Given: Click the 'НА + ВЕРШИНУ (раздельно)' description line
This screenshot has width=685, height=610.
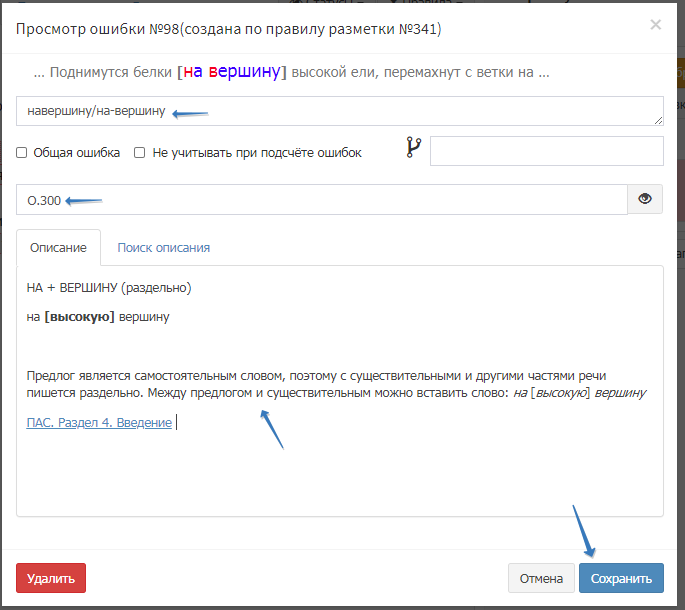Looking at the screenshot, I should pyautogui.click(x=109, y=288).
